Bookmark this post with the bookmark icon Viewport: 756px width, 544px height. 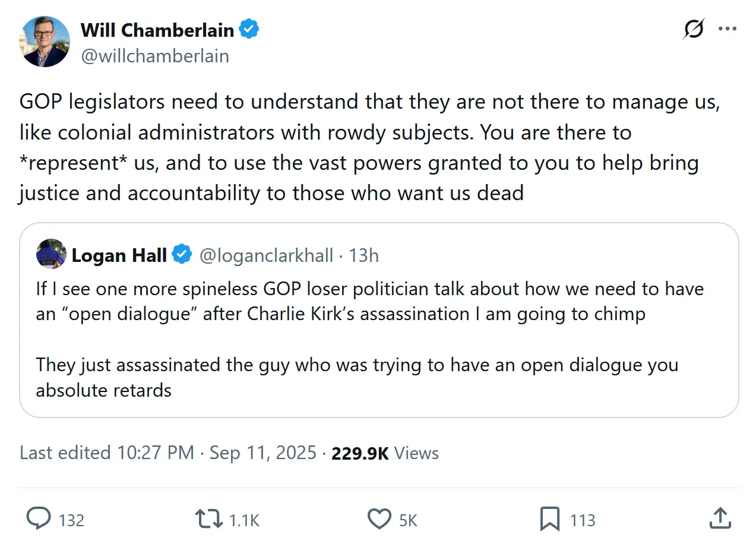[550, 518]
